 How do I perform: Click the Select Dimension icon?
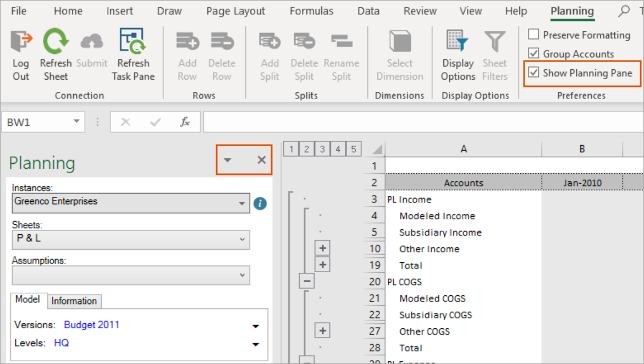(400, 41)
